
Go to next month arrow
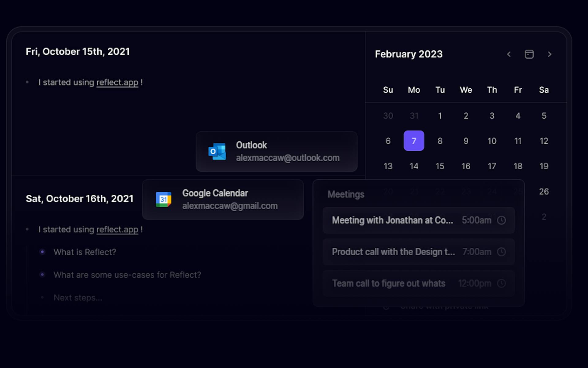[x=549, y=54]
